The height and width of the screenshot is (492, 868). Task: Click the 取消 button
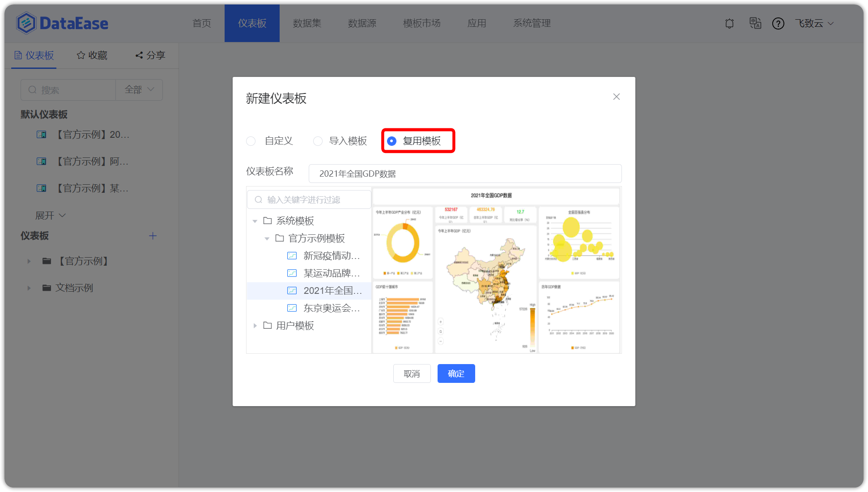412,373
